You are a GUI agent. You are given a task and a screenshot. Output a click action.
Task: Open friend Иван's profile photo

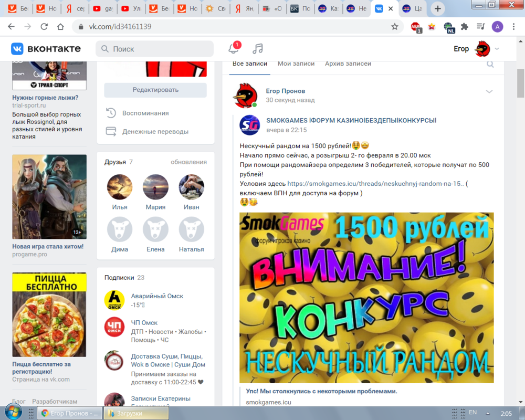[x=191, y=187]
